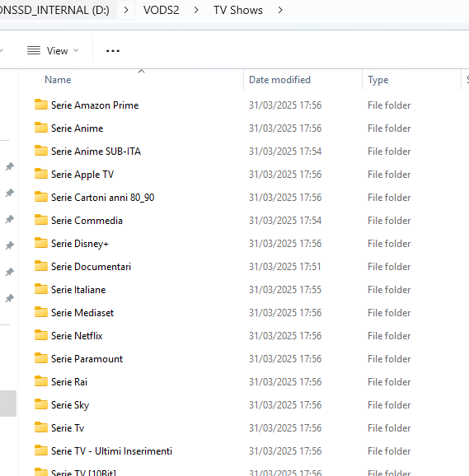
Task: Click the date modified of Serie Commedia
Action: tap(285, 221)
